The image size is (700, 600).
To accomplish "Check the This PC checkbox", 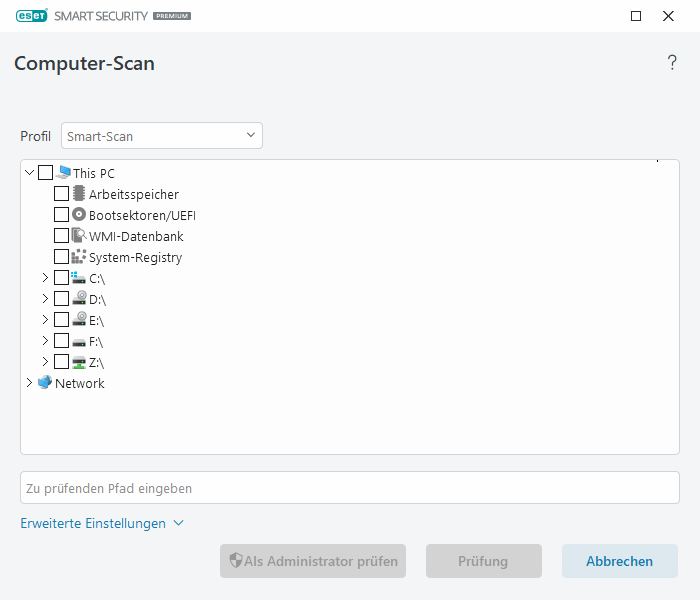I will (x=46, y=172).
